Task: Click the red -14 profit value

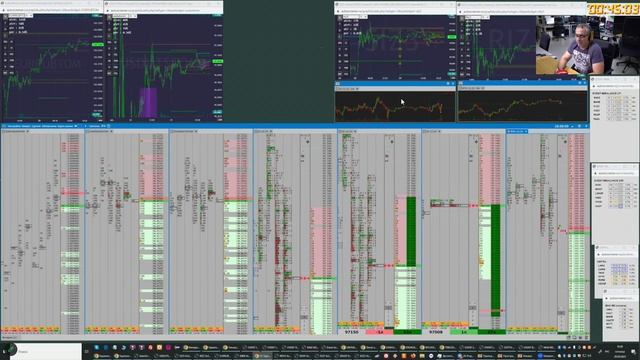Action: (380, 332)
